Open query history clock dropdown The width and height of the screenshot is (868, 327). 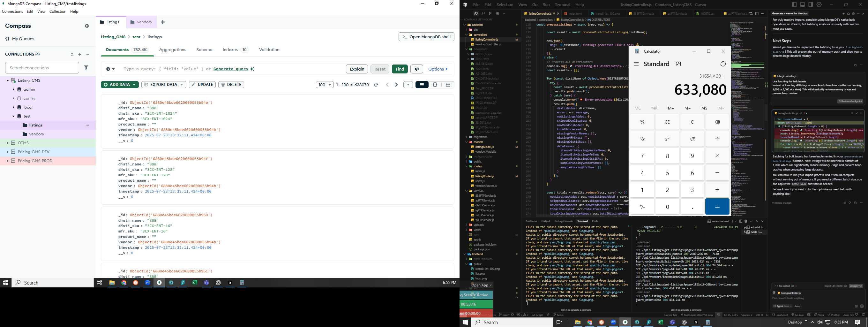(110, 69)
